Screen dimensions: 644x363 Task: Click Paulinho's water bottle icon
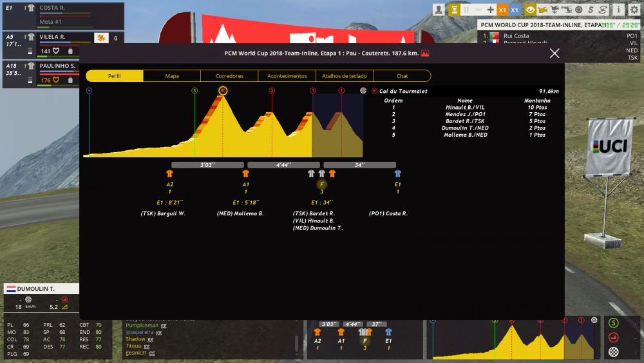coord(70,80)
